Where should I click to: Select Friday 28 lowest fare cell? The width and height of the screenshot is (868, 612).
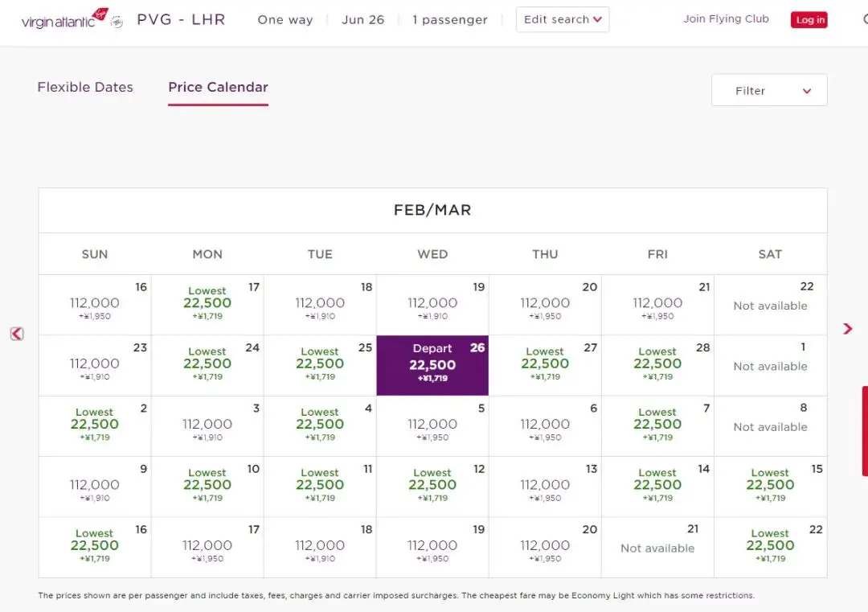657,365
